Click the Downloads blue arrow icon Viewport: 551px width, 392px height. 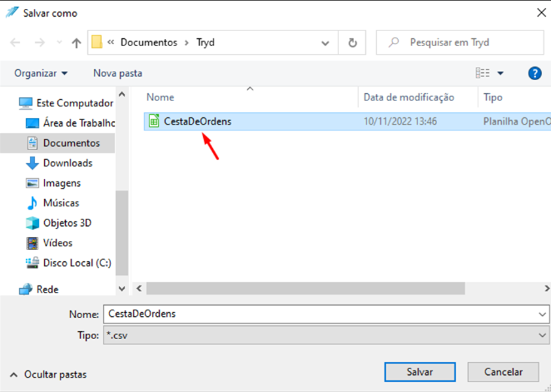click(32, 163)
